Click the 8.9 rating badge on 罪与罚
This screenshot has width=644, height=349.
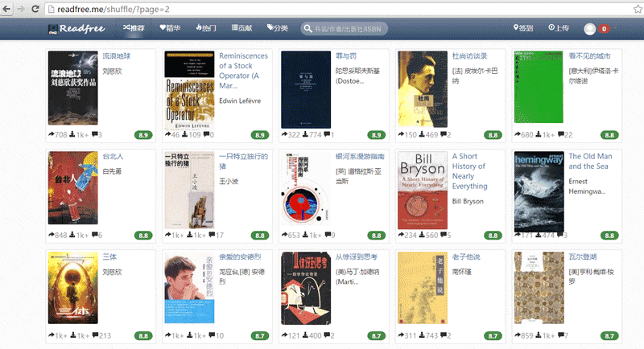(x=376, y=135)
